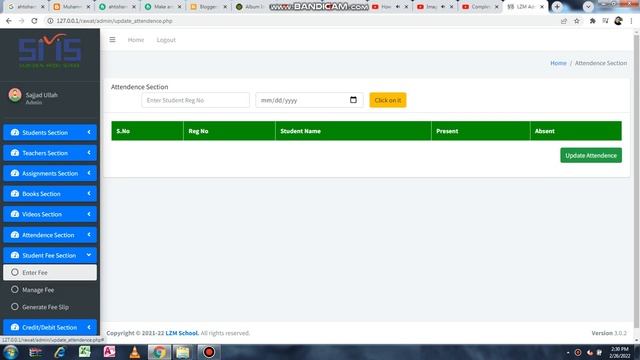Click the yellow Click on it button
640x360 pixels.
[x=388, y=100]
